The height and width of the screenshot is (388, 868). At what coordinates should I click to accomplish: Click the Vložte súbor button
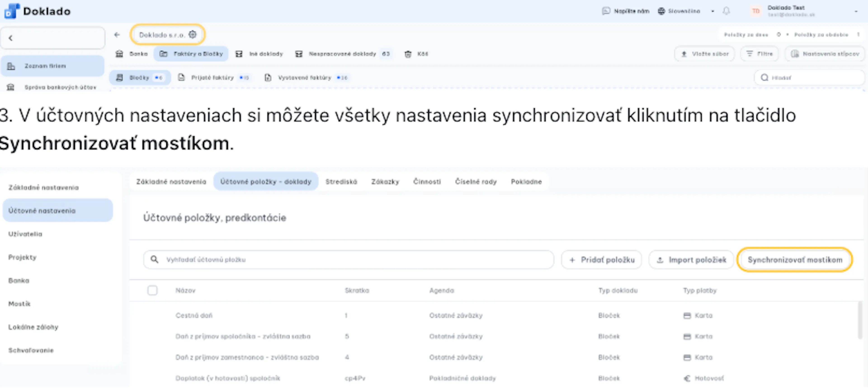click(x=705, y=54)
